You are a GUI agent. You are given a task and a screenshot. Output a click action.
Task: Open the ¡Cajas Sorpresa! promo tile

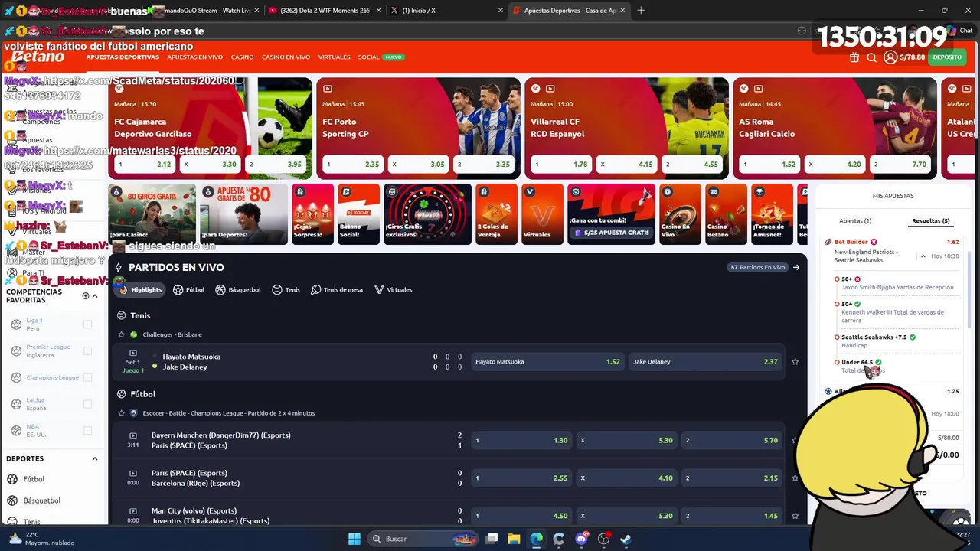tap(312, 214)
